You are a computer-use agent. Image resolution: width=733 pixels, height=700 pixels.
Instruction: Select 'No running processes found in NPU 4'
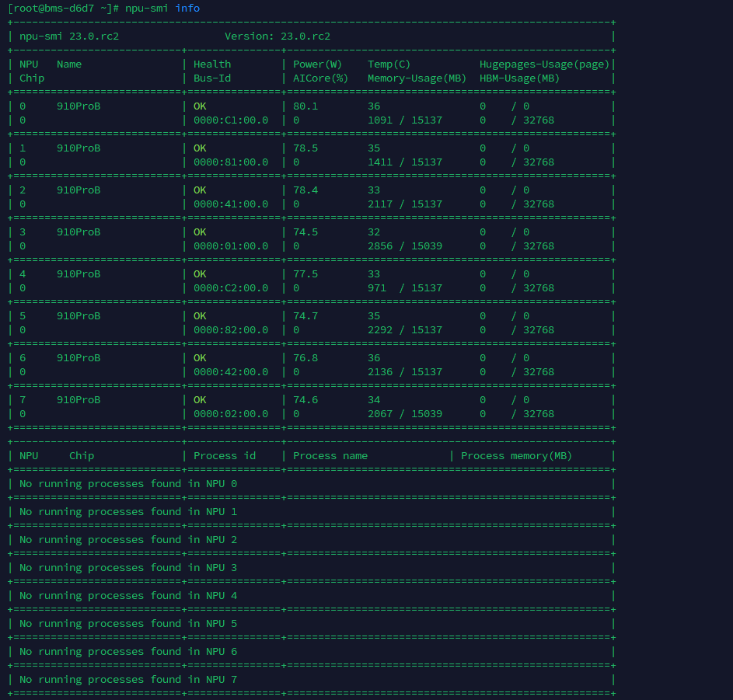[128, 596]
